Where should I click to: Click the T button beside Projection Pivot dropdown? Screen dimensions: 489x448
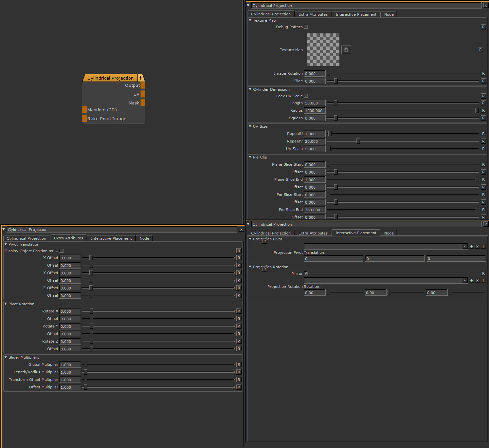(483, 246)
